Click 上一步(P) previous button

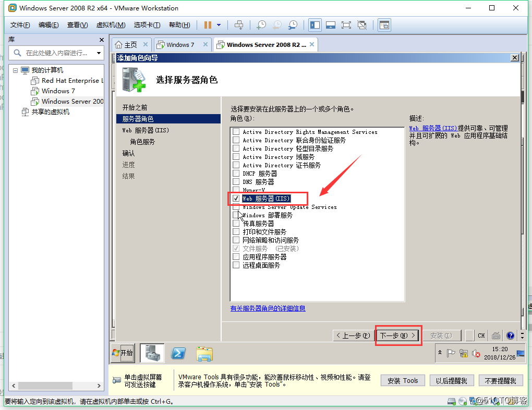point(353,336)
